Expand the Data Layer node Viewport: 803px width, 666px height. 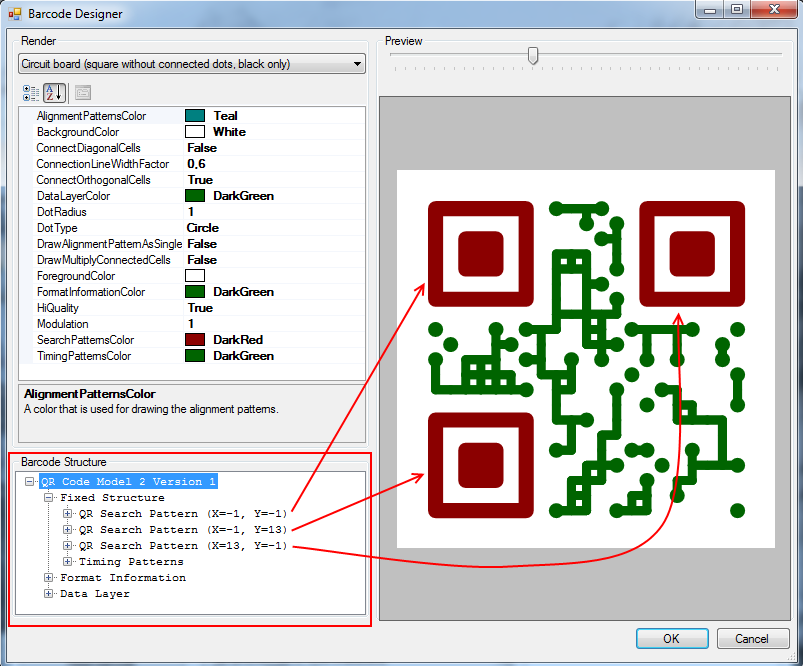[x=49, y=593]
